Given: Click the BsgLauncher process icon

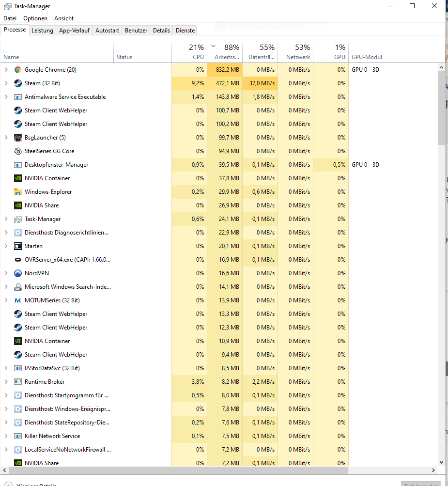Looking at the screenshot, I should [18, 138].
